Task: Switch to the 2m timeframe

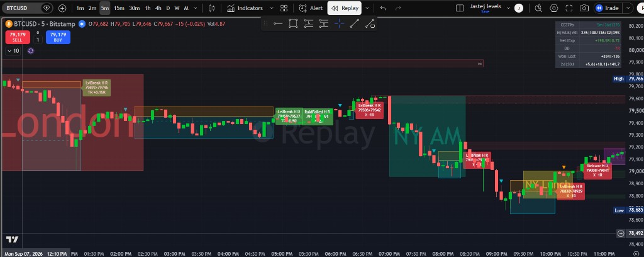Action: point(92,8)
